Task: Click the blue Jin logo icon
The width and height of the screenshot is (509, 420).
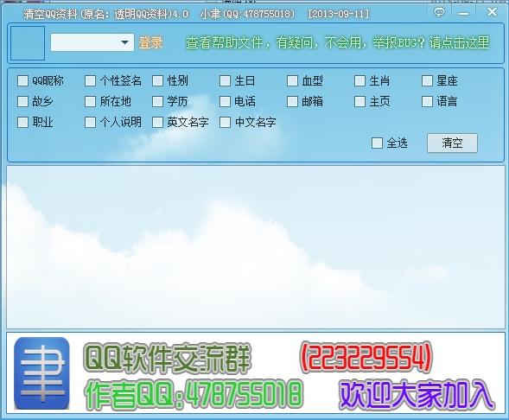Action: (x=41, y=373)
